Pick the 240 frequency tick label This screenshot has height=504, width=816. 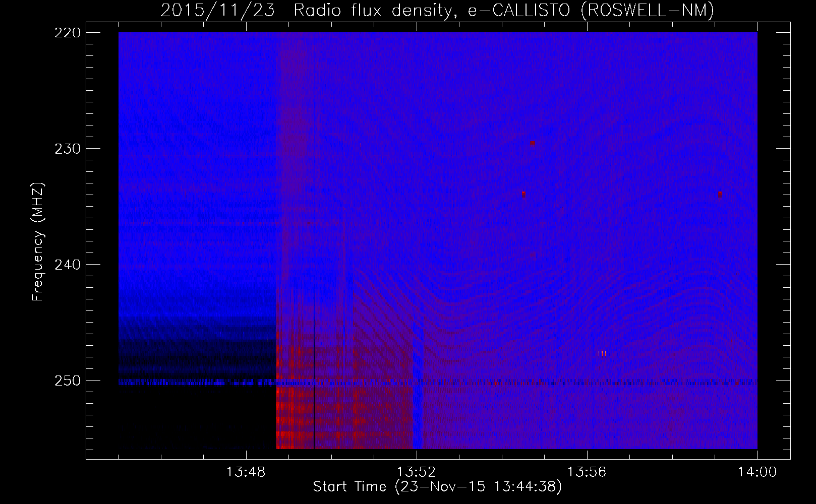68,265
